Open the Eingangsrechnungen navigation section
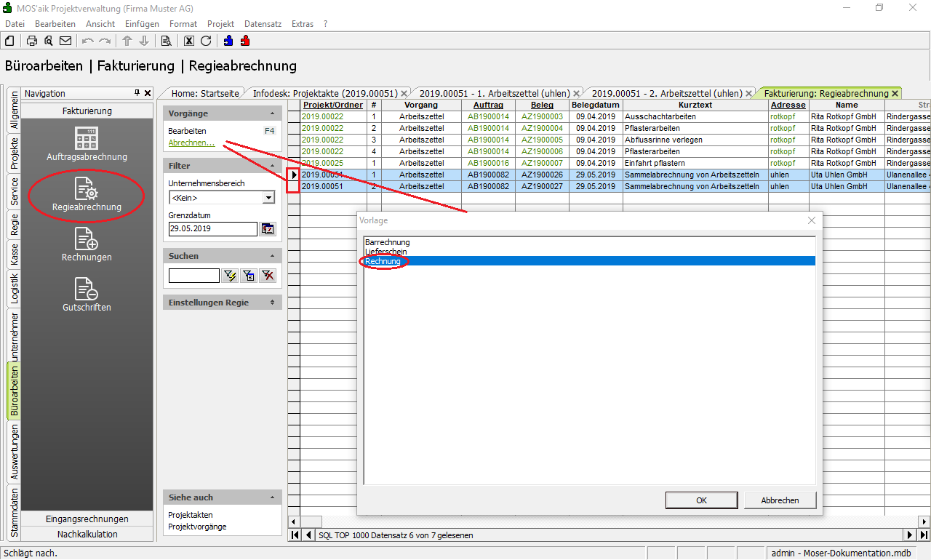 point(87,519)
